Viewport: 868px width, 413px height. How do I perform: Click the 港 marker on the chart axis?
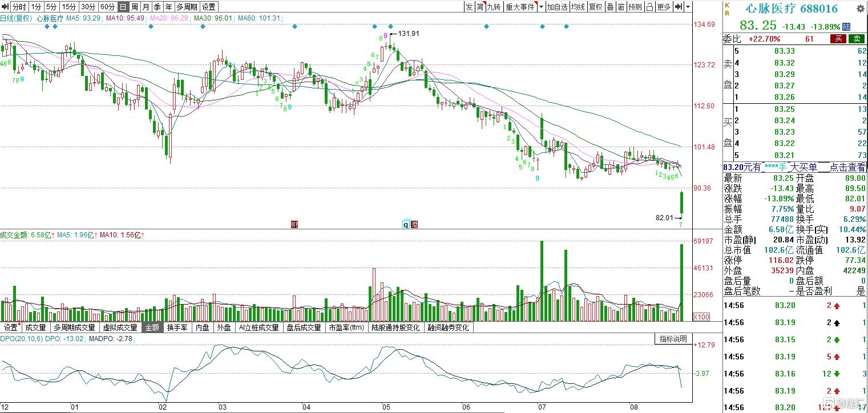point(414,224)
